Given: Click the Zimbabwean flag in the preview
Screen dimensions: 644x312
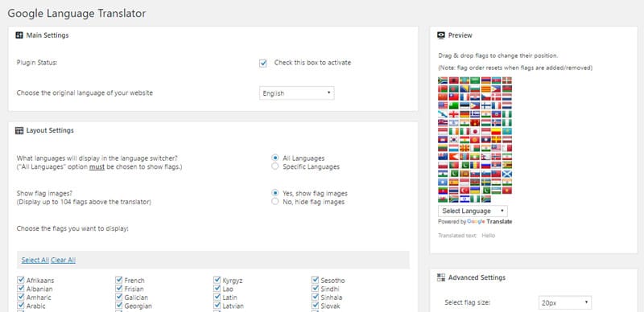Looking at the screenshot, I should click(507, 165).
